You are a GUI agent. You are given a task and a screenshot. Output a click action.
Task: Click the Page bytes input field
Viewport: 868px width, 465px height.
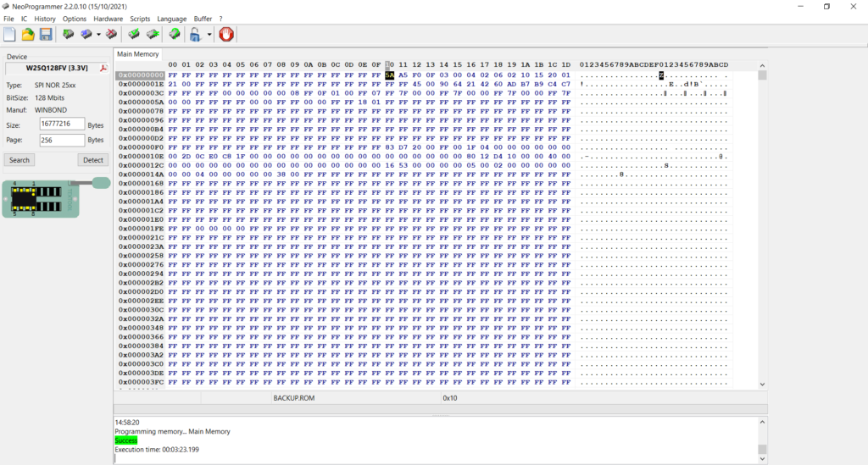[x=62, y=140]
